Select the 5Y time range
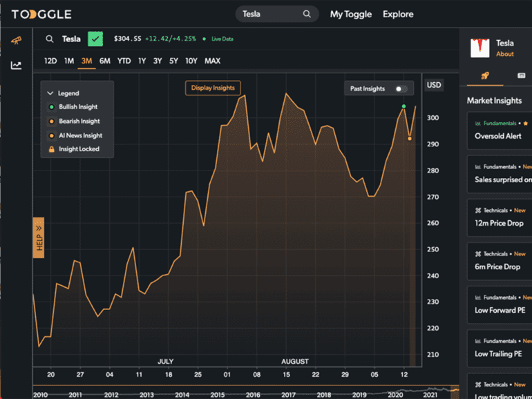The height and width of the screenshot is (399, 532). [173, 61]
